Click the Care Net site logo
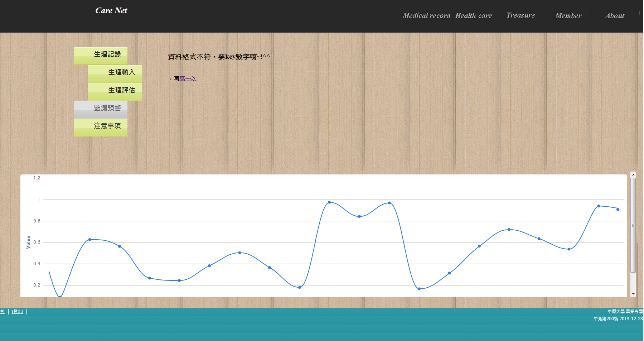The height and width of the screenshot is (341, 644). click(111, 11)
